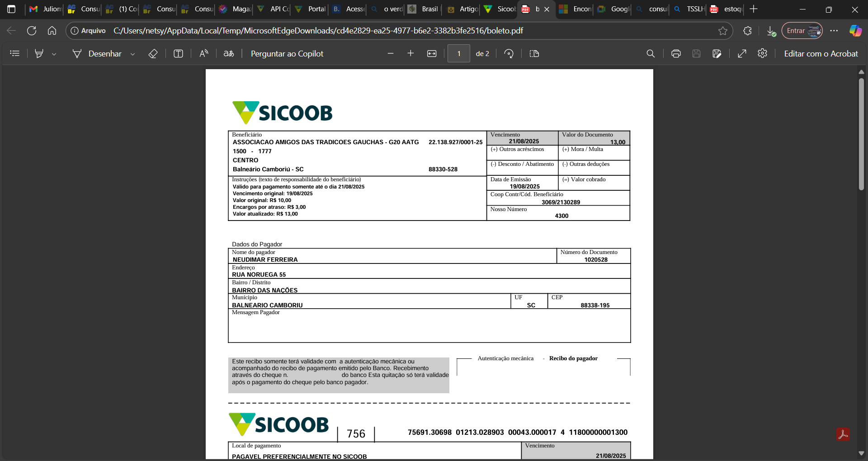Toggle page view layout

[534, 53]
